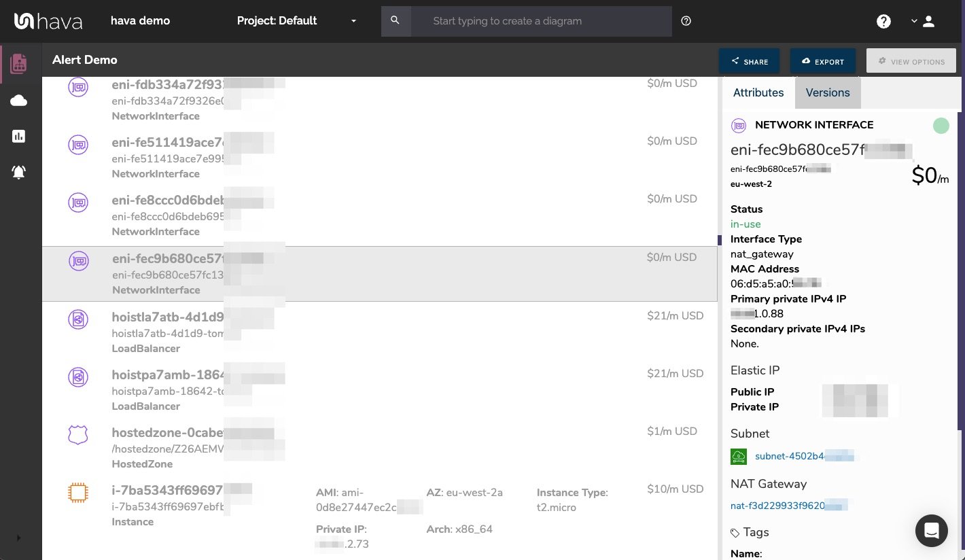Click the SHARE button
This screenshot has width=965, height=560.
click(749, 60)
